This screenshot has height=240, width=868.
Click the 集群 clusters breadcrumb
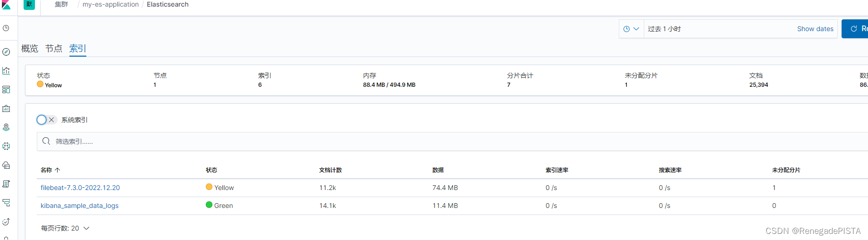pos(61,4)
